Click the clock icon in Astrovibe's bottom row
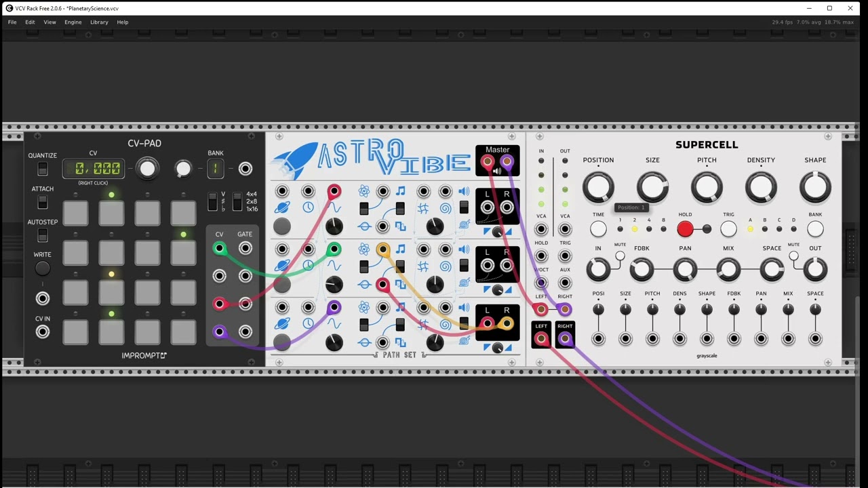 [308, 323]
